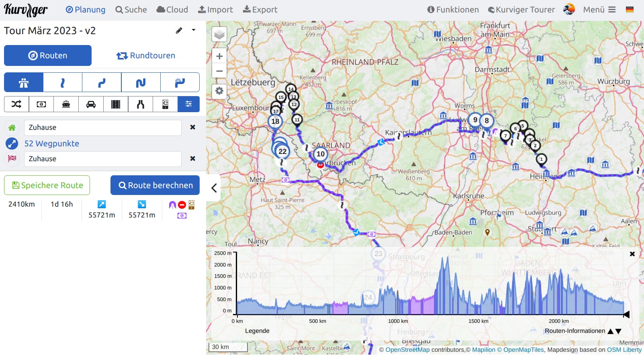Click the Kurviger logo
Screen dimensions: 644x355
point(26,10)
